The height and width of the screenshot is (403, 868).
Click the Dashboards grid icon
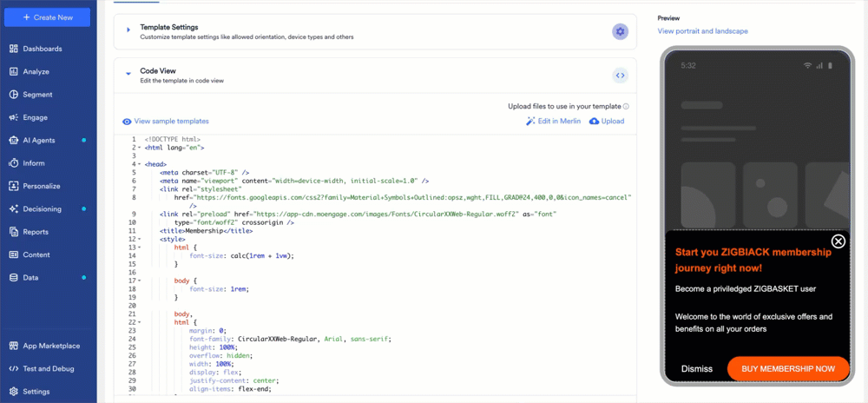14,49
